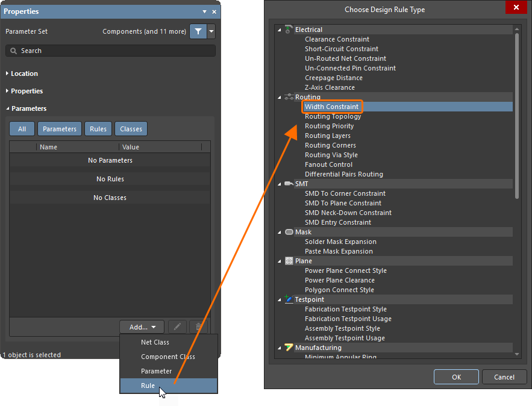
Task: Switch to the Rules tab
Action: click(98, 128)
